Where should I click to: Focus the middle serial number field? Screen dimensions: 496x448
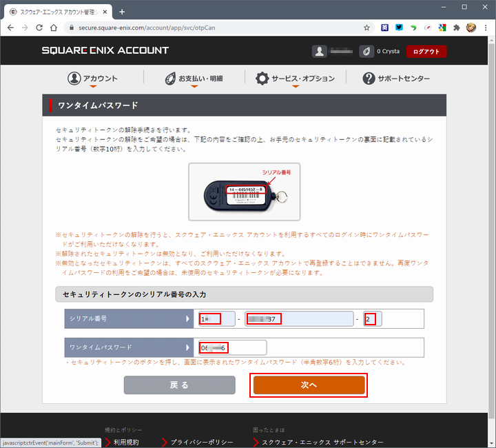299,318
